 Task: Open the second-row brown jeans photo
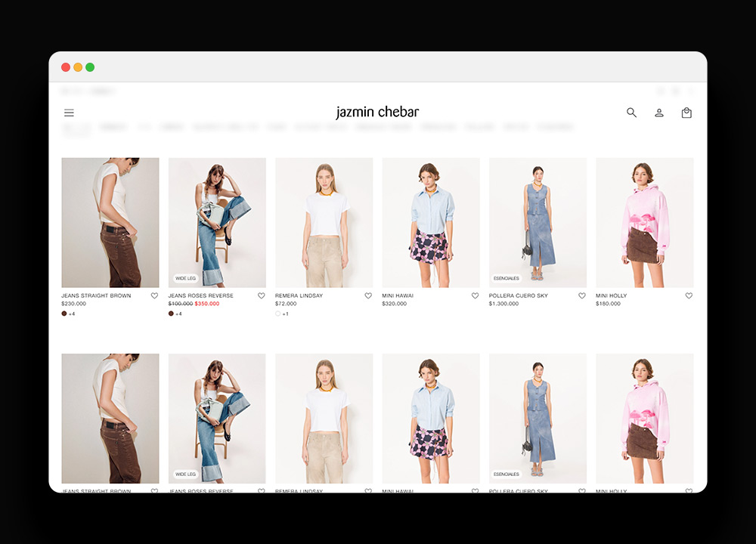coord(110,419)
